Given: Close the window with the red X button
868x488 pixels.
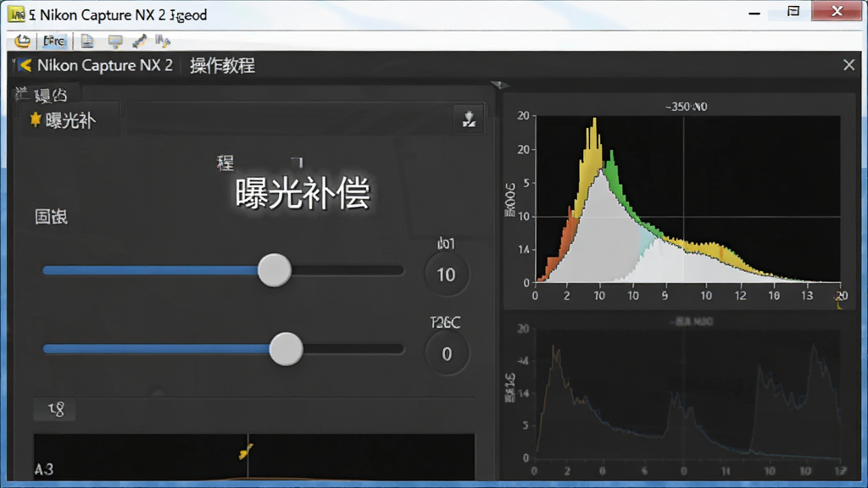Looking at the screenshot, I should (x=837, y=11).
